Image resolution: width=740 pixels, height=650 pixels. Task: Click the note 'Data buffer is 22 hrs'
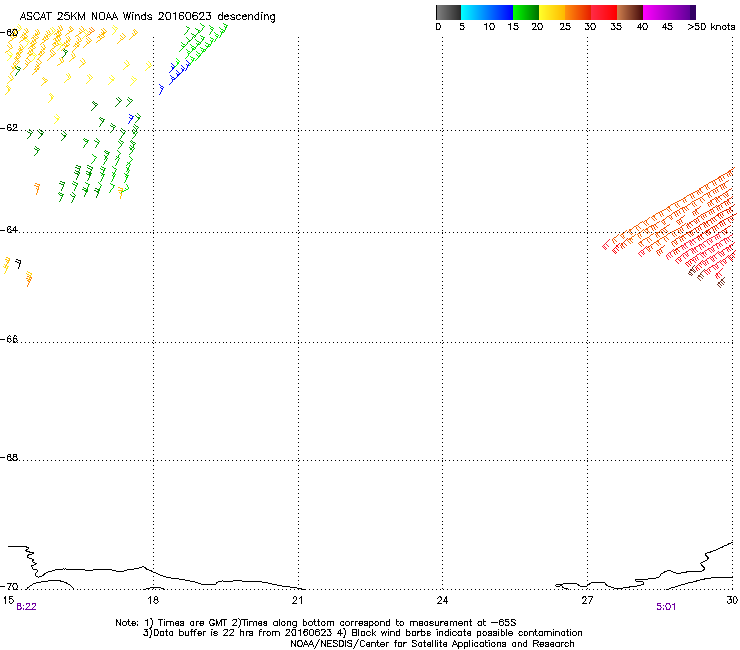(x=204, y=633)
